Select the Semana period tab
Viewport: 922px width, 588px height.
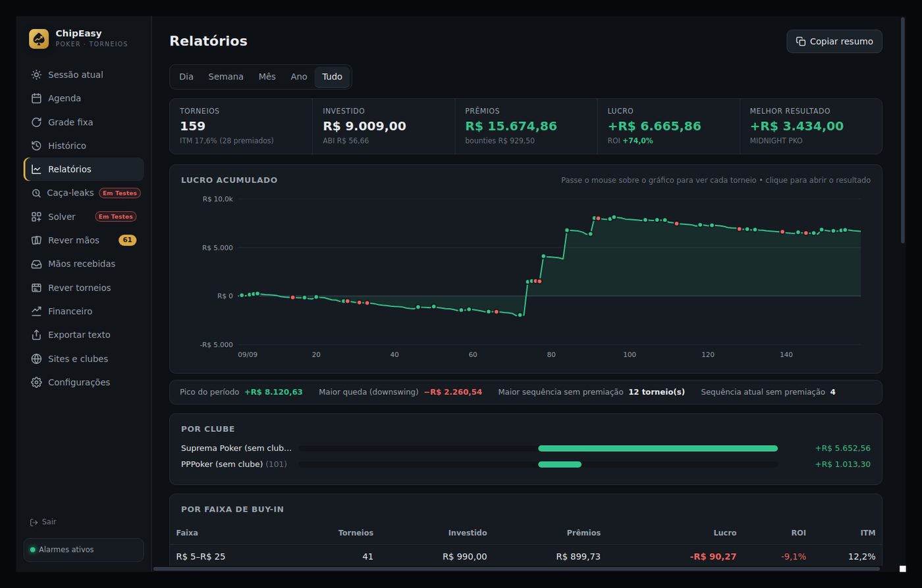(226, 76)
